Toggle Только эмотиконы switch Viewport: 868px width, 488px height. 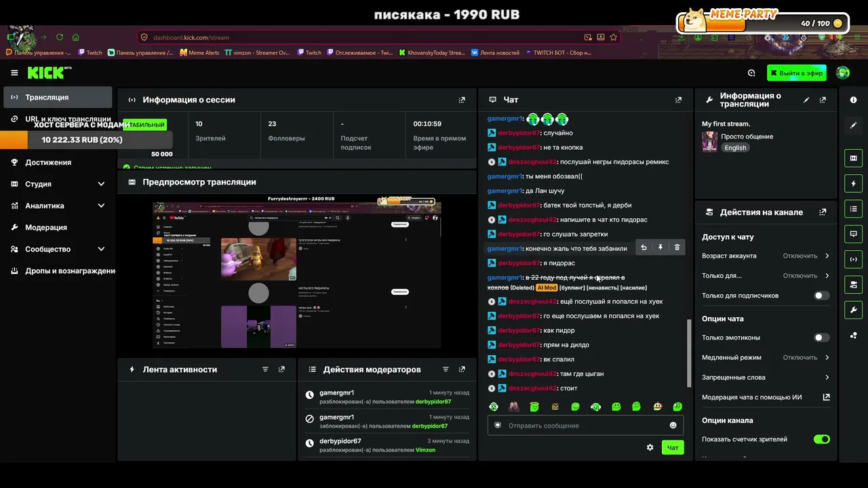coord(821,338)
